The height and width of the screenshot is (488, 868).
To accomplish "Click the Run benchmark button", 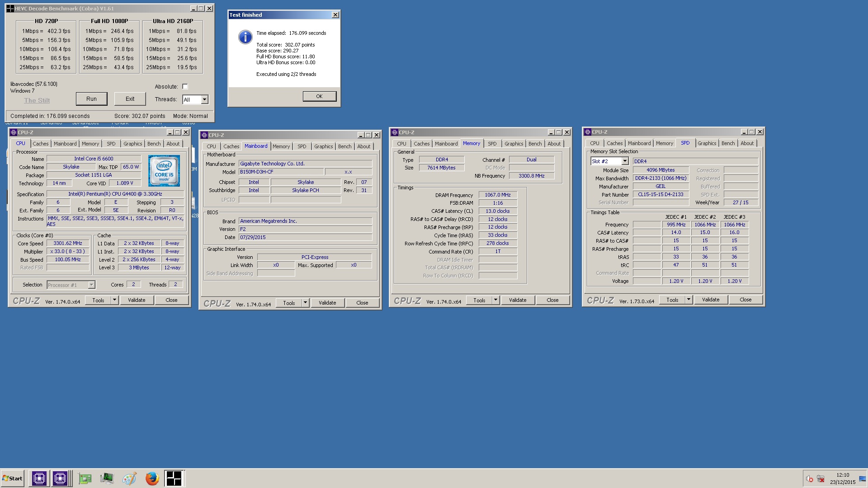I will (91, 99).
